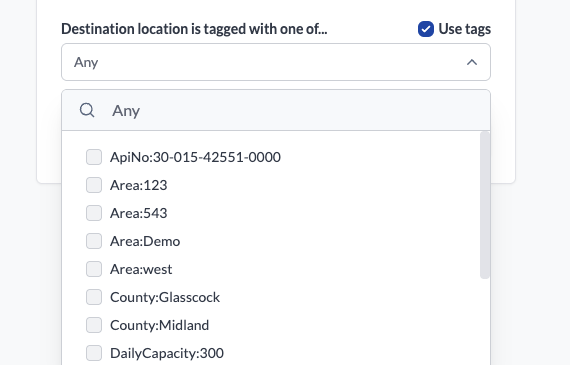Enable the County:Glasscock checkbox
Screen dimensions: 570x365
coord(94,297)
